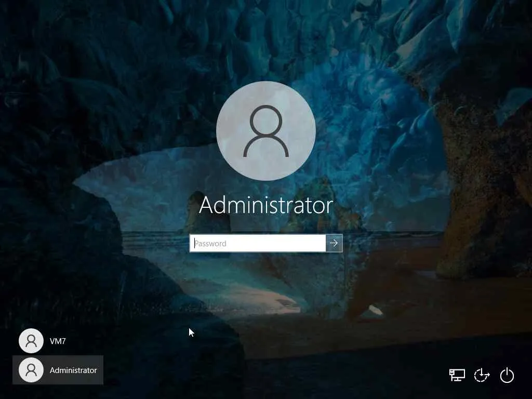Select the VM7 user account
Viewport: 532px width, 399px height.
coord(58,341)
